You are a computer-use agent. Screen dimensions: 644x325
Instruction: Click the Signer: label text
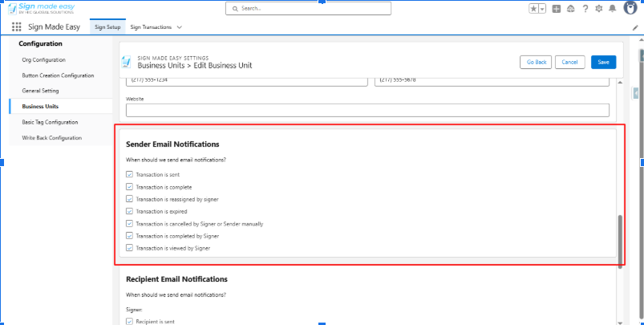pos(134,310)
